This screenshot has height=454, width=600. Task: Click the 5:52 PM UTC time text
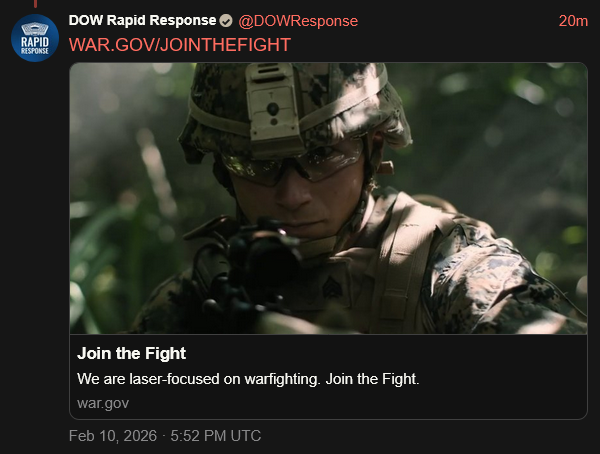pos(216,436)
